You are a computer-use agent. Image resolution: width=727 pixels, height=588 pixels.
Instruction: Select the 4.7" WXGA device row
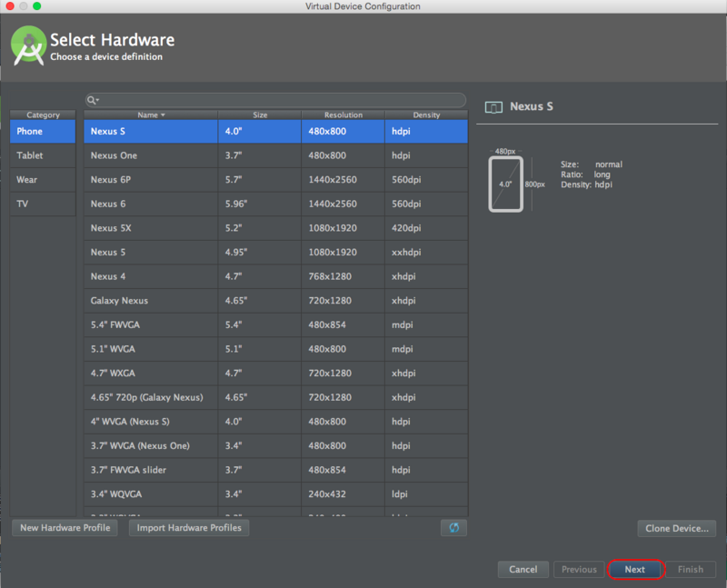pos(276,374)
